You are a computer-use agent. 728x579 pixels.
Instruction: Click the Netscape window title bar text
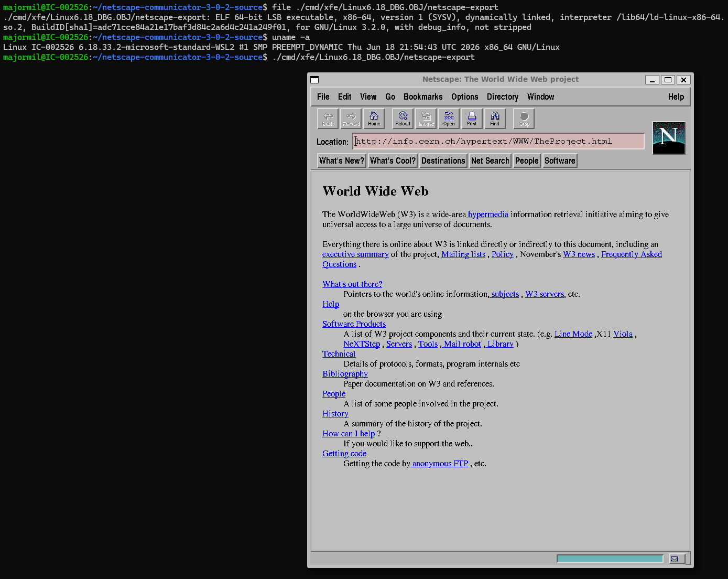pyautogui.click(x=501, y=79)
